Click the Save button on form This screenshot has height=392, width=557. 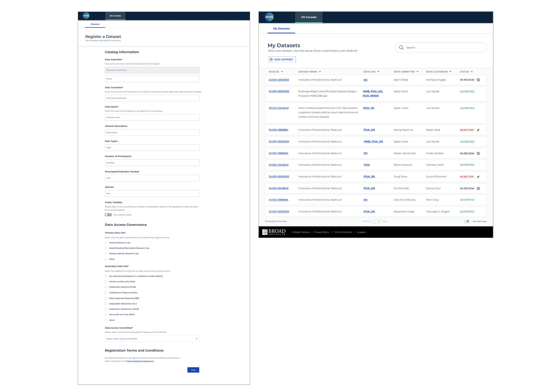193,370
